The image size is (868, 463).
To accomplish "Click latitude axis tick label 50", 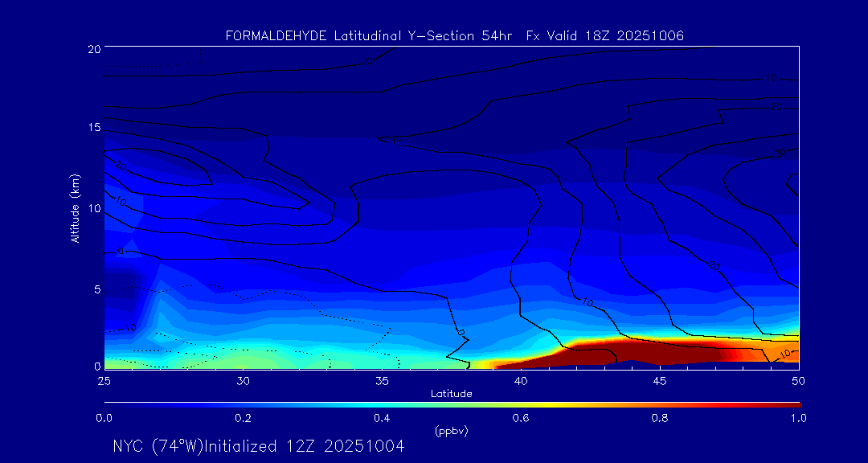I will (x=798, y=380).
